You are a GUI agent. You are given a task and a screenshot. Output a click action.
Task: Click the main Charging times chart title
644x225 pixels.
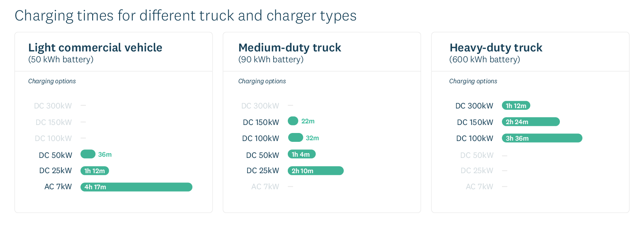[186, 16]
